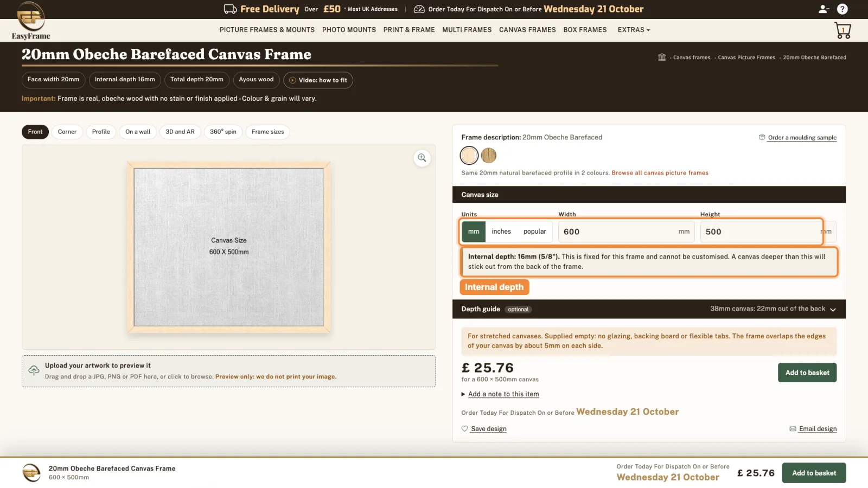Click the play icon on Video: how to fit
Screen dimensions: 868x488
point(292,80)
